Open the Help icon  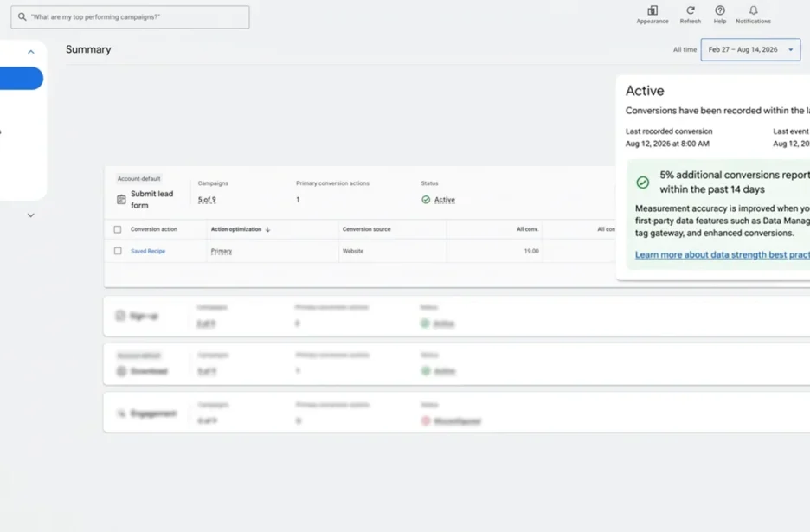pyautogui.click(x=720, y=10)
